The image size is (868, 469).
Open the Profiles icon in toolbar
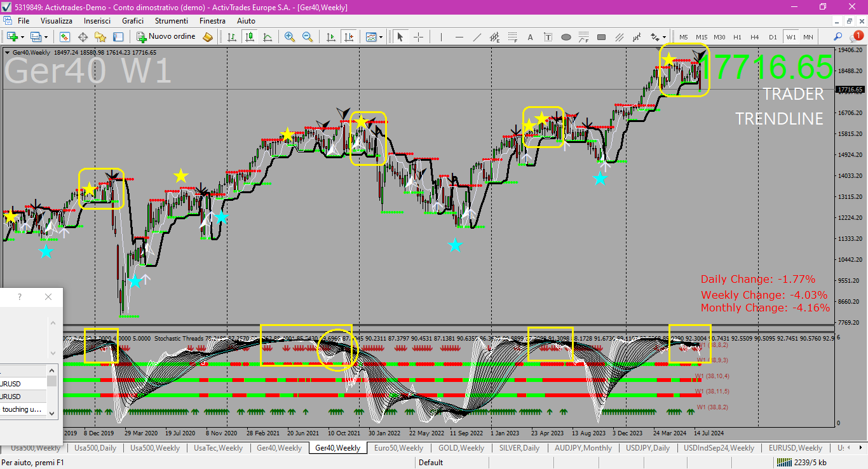pyautogui.click(x=36, y=37)
